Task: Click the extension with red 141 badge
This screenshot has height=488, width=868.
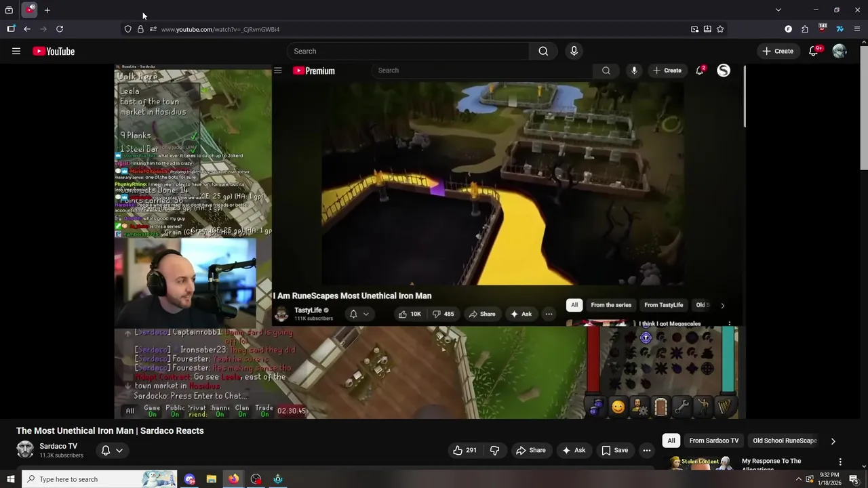Action: (x=823, y=28)
